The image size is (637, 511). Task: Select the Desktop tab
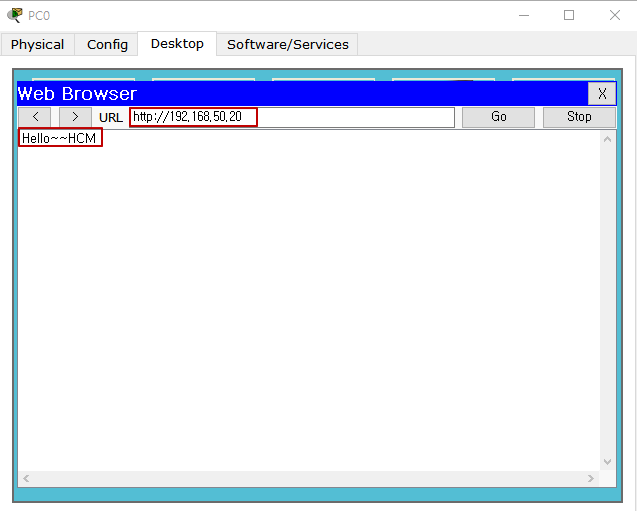point(177,43)
